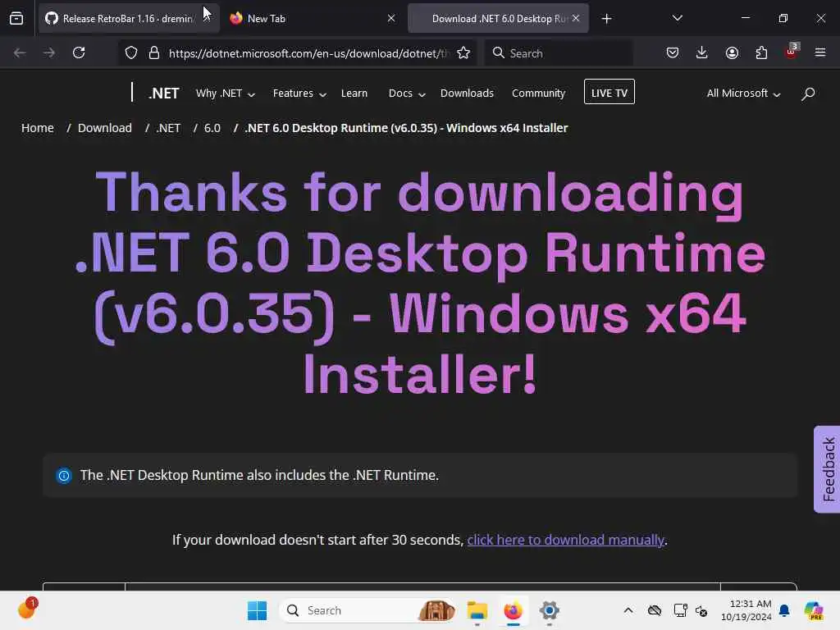The width and height of the screenshot is (840, 630).
Task: Click the info icon in Runtime notice
Action: click(x=64, y=476)
